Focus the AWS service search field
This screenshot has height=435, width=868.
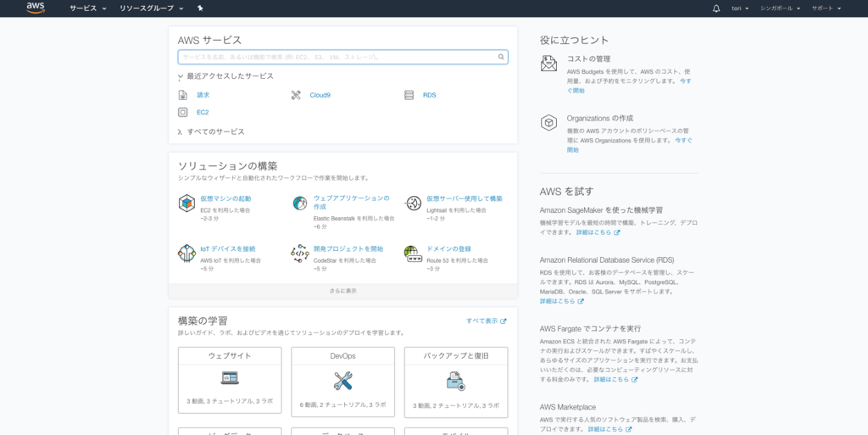tap(342, 57)
